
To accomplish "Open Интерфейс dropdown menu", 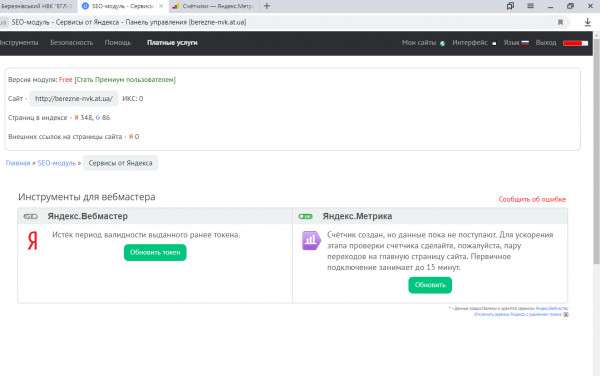I will 470,43.
